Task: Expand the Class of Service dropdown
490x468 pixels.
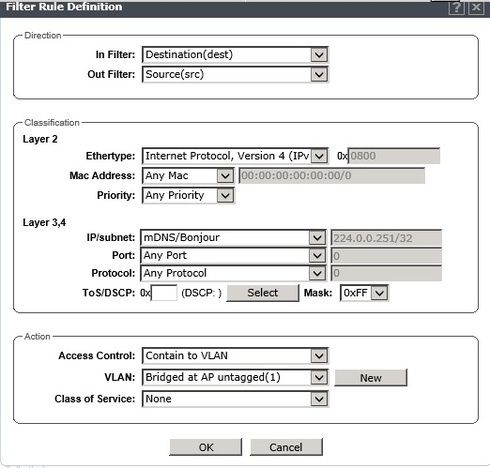Action: pos(235,399)
